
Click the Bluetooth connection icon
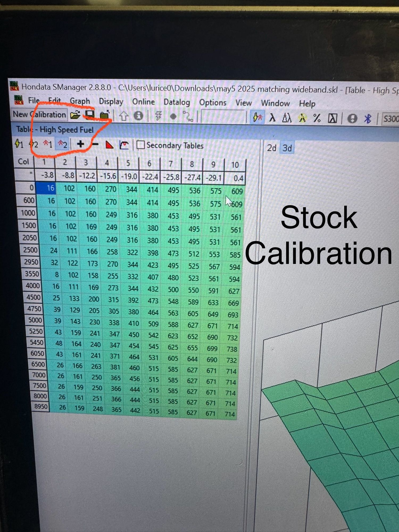(x=367, y=118)
